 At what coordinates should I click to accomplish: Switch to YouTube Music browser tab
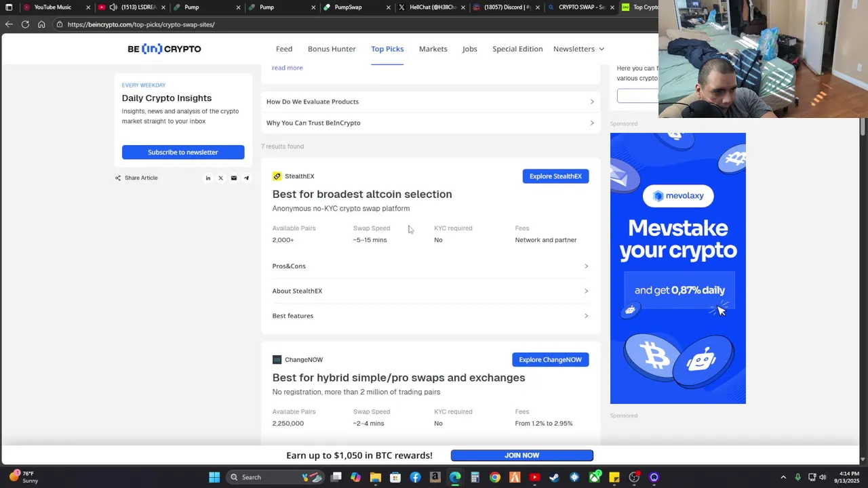point(56,7)
